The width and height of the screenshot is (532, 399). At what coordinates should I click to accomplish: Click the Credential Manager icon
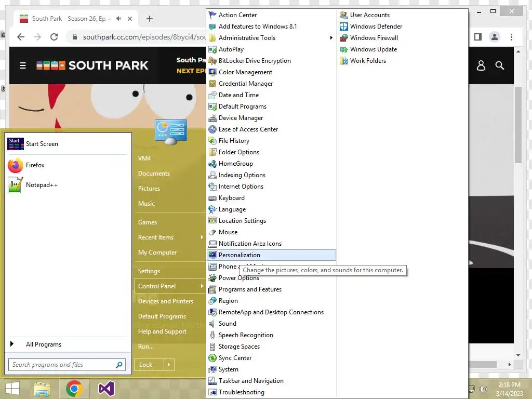[212, 84]
